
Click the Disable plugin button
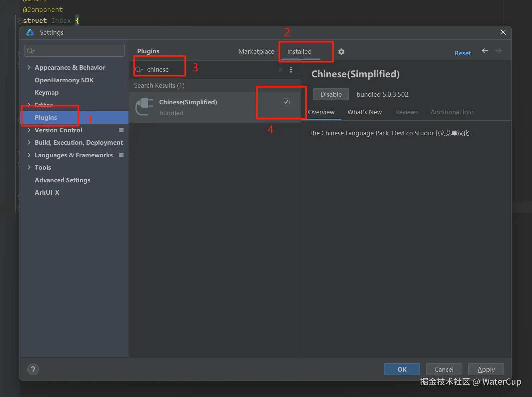tap(331, 94)
